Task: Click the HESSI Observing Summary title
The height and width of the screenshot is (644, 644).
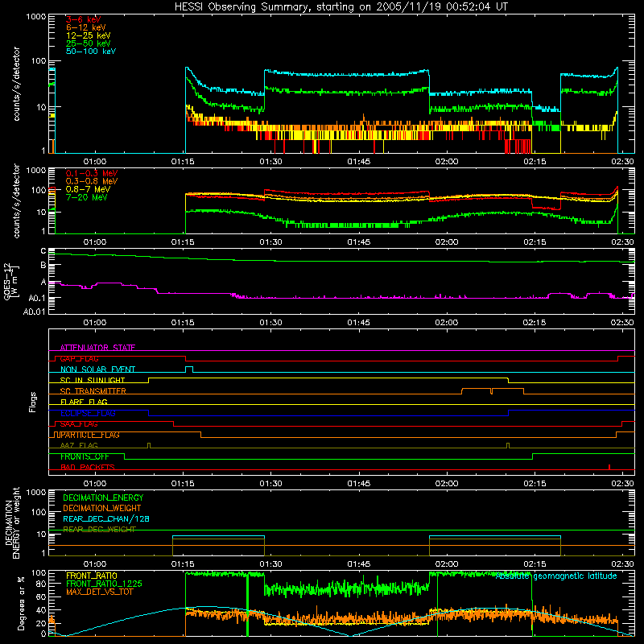Action: [x=341, y=7]
